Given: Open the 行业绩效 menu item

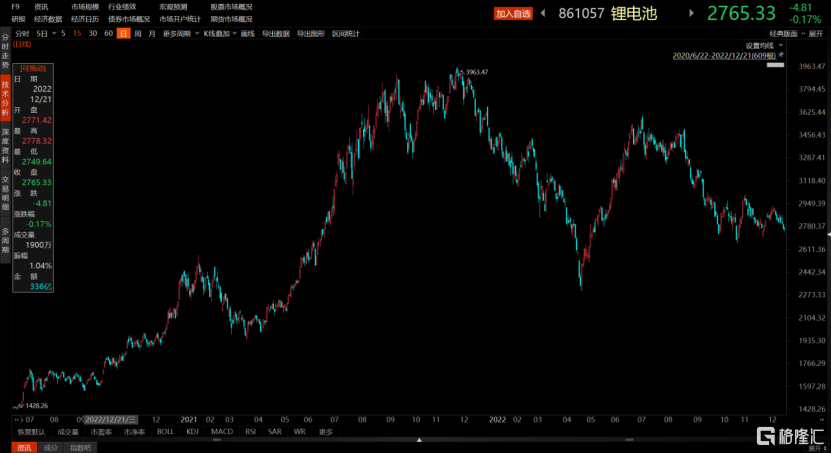Looking at the screenshot, I should [122, 7].
